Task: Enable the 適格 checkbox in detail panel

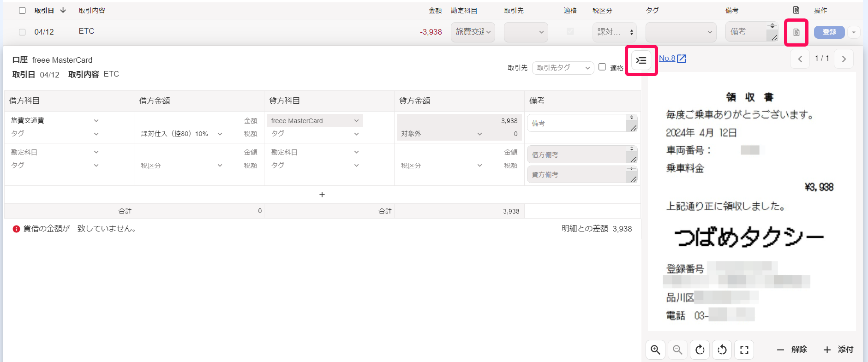Action: click(x=602, y=67)
